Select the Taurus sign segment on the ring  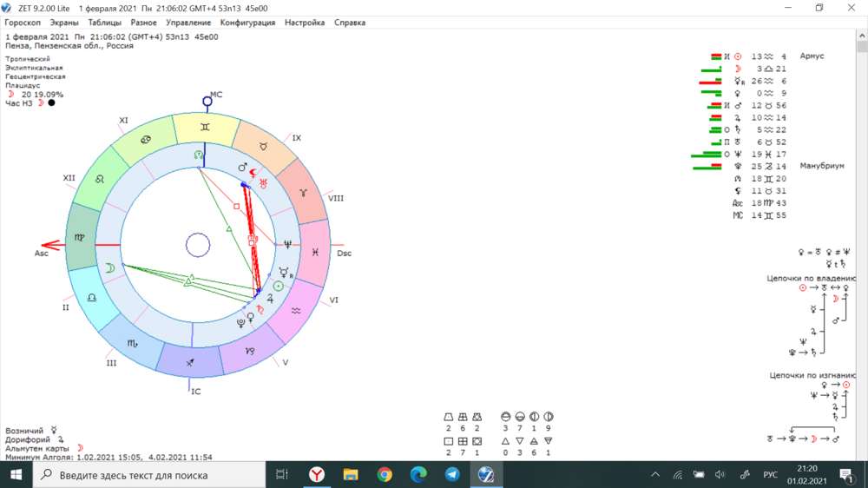point(264,147)
